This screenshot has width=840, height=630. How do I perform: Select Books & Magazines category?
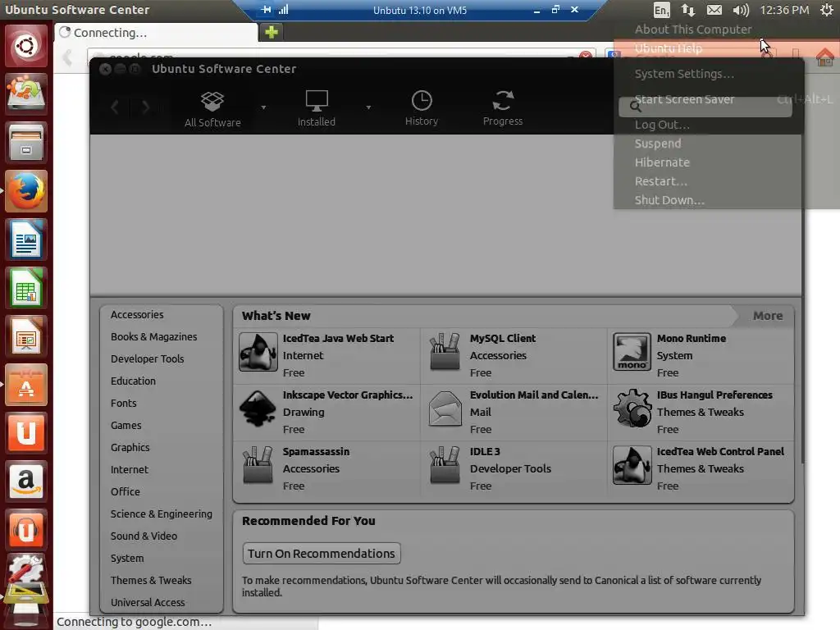[153, 337]
